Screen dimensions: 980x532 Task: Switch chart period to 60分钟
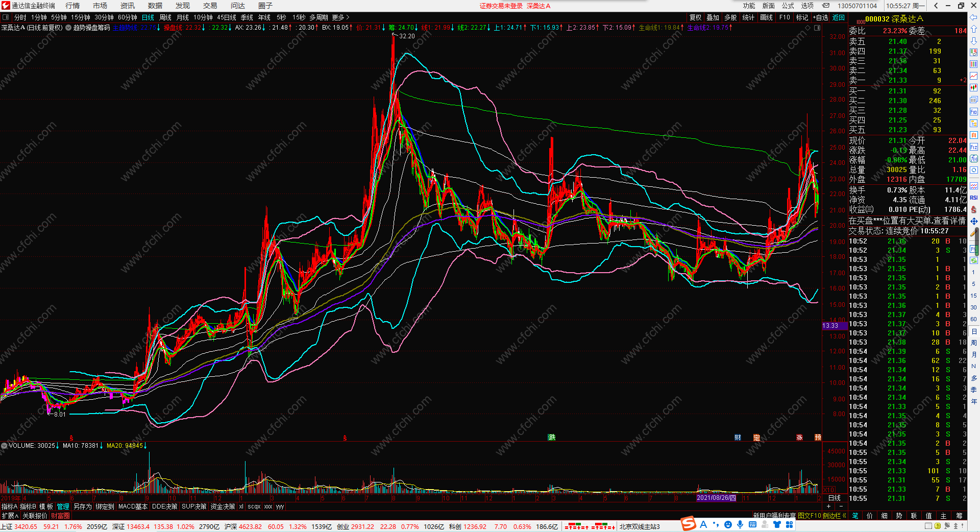point(127,17)
